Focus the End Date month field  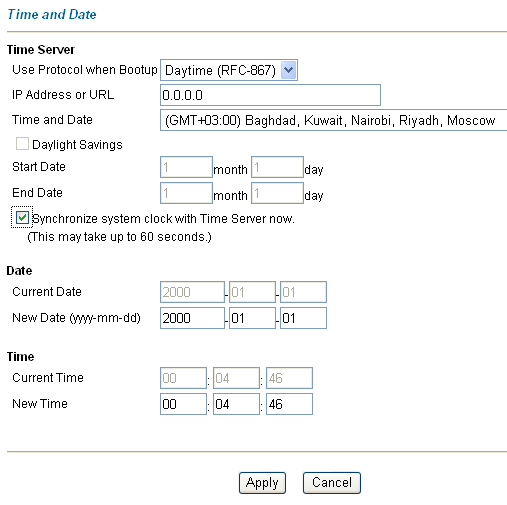(x=186, y=193)
